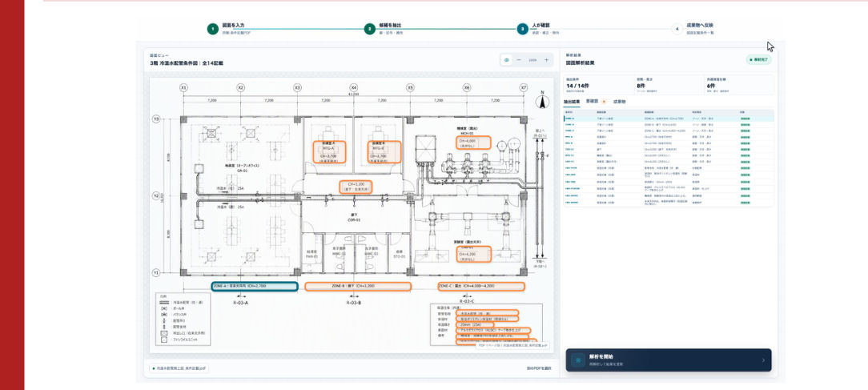
Task: Click the icon on the 解析を開始 button
Action: tap(578, 360)
